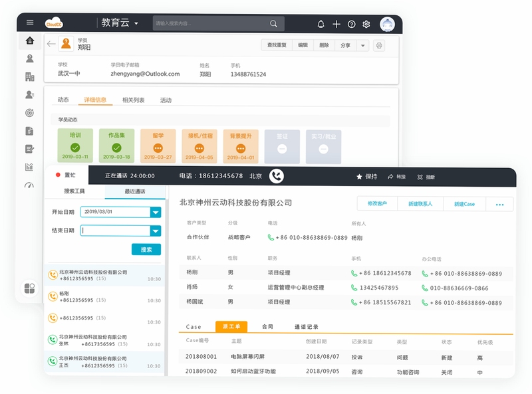532x394 pixels.
Task: Click the search magnifier icon
Action: pyautogui.click(x=273, y=23)
